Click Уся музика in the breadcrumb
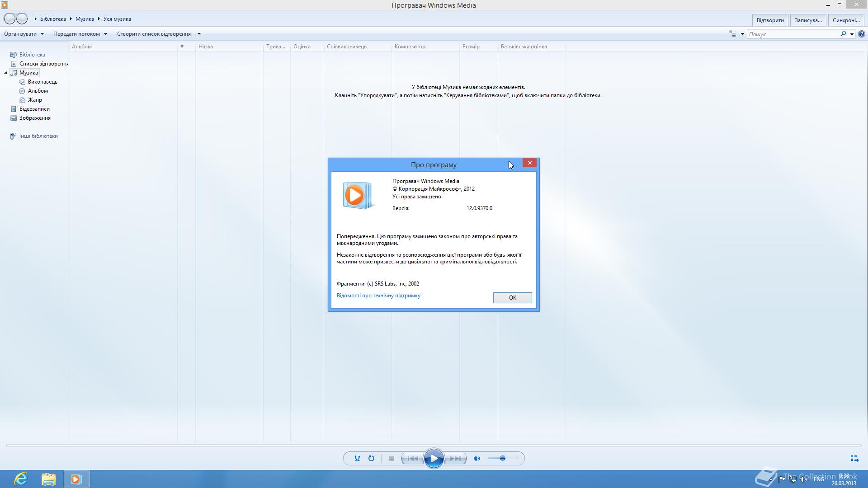The height and width of the screenshot is (488, 868). pos(117,19)
